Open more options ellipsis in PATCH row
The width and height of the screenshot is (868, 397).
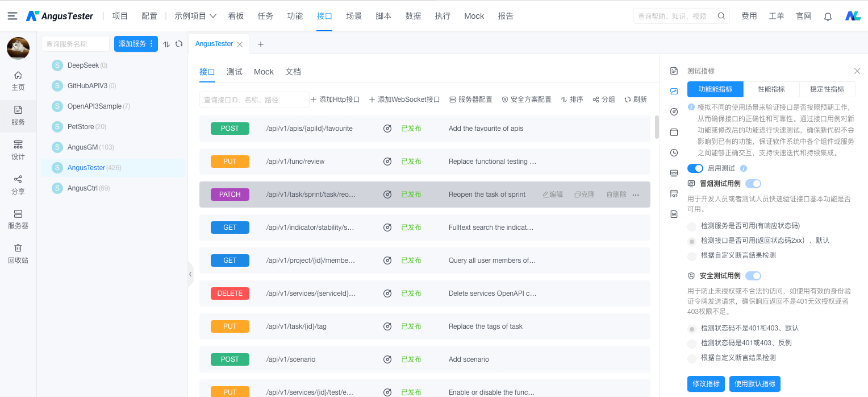coord(636,195)
